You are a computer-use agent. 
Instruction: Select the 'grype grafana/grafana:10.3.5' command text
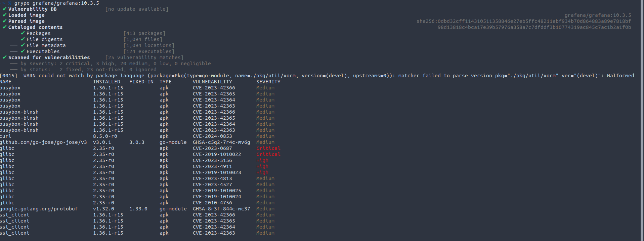(56, 3)
